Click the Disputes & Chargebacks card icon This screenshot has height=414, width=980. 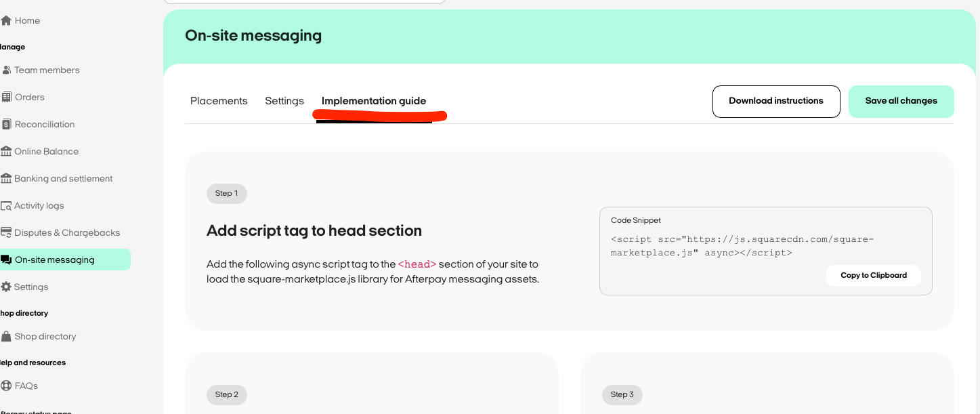(x=6, y=232)
